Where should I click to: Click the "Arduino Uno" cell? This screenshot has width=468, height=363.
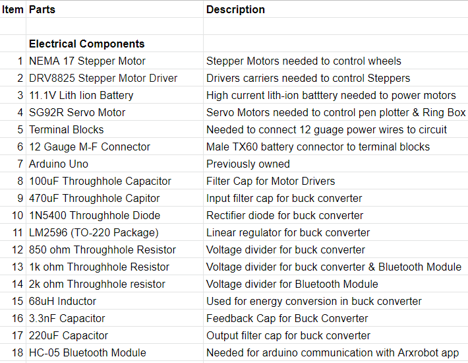click(115, 164)
